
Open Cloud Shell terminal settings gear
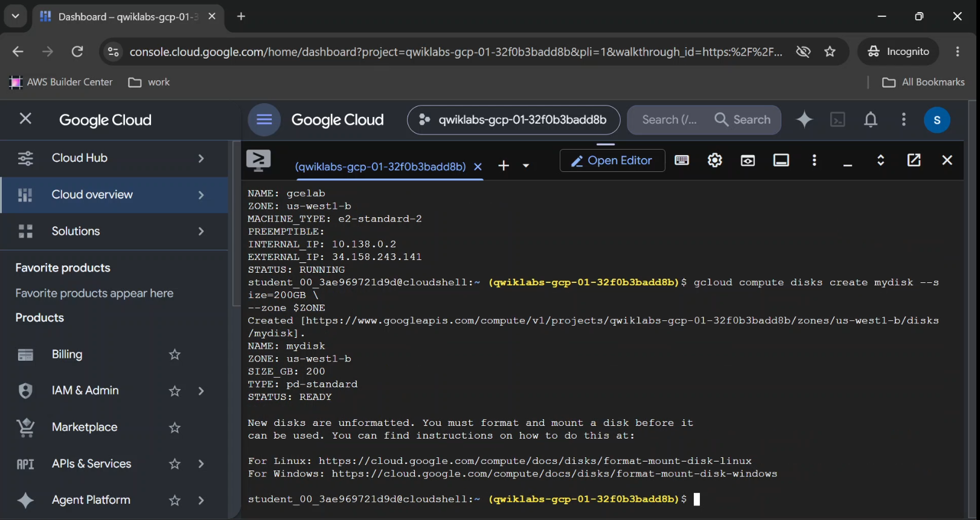click(x=715, y=160)
